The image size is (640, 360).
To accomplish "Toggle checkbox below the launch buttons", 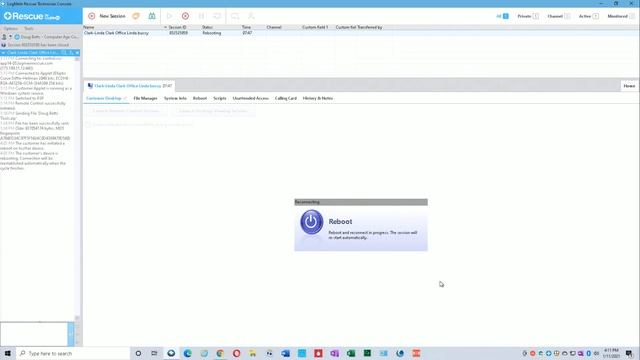I will (x=88, y=124).
